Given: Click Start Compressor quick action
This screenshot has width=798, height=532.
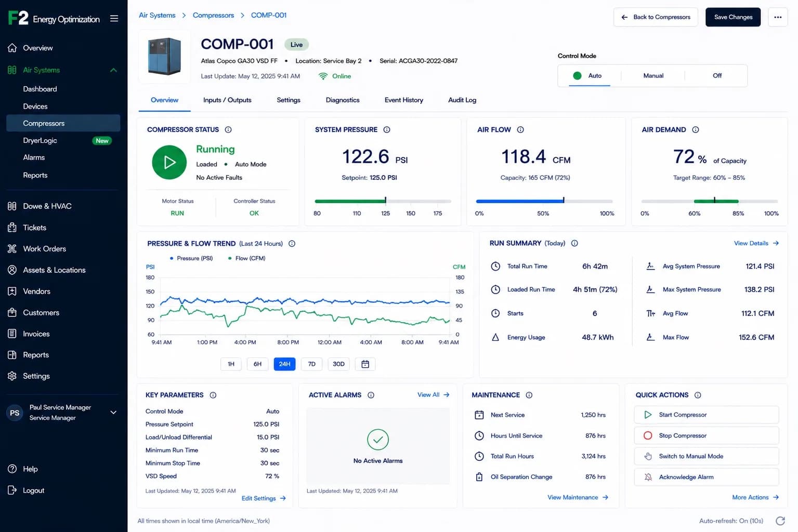Looking at the screenshot, I should pyautogui.click(x=707, y=415).
